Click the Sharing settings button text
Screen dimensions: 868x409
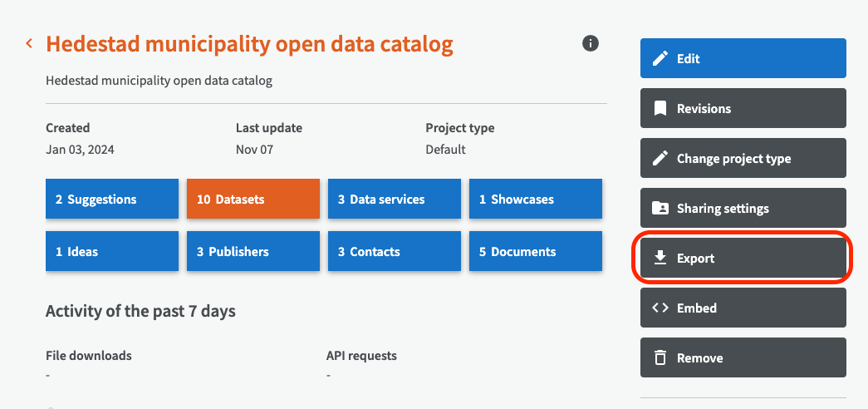point(723,209)
